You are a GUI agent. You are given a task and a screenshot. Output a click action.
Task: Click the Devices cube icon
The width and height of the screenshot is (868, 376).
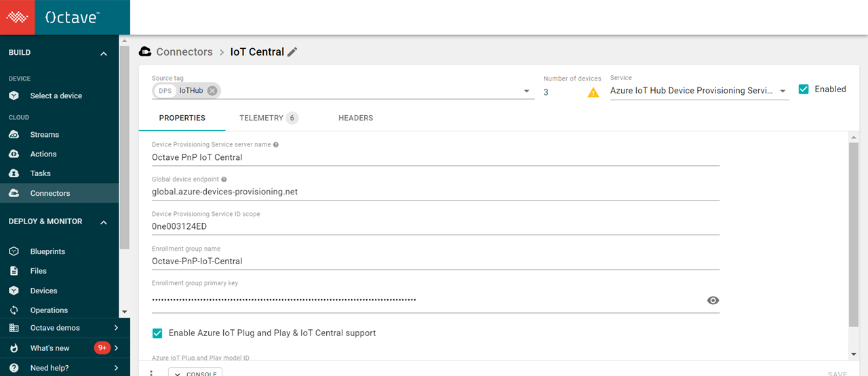click(x=14, y=291)
